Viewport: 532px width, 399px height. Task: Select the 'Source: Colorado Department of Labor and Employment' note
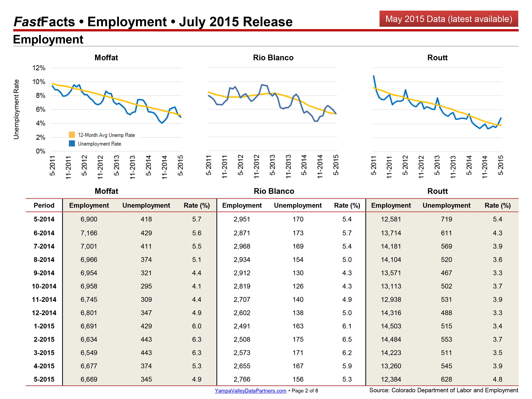(x=444, y=390)
